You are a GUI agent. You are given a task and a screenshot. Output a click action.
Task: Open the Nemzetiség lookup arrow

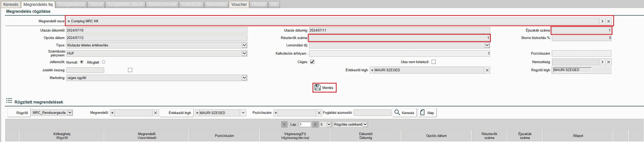[x=602, y=62]
